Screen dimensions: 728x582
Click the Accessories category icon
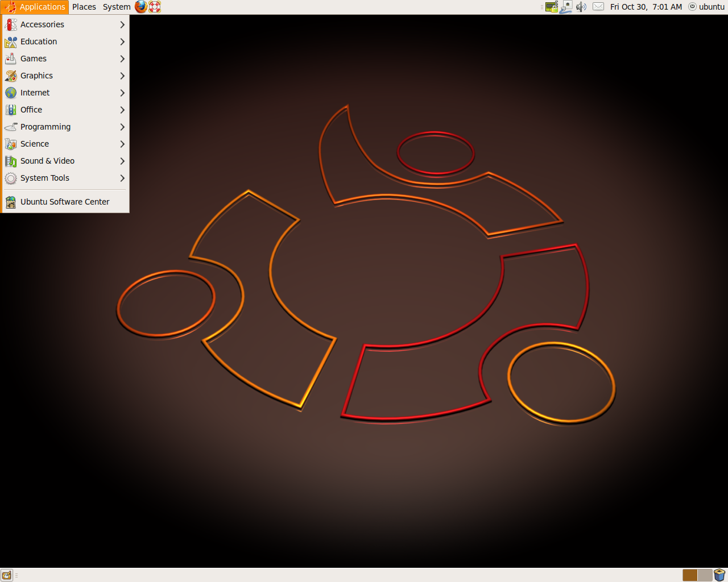coord(11,24)
